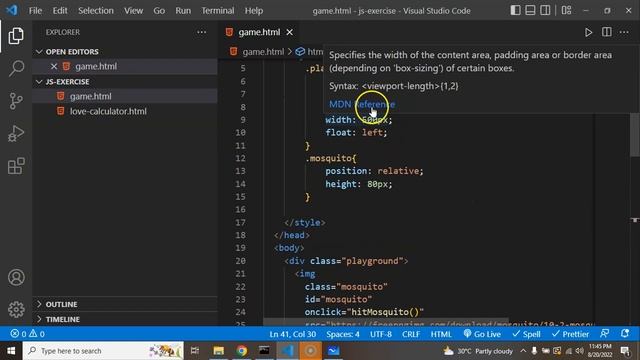Split the editor to the right
This screenshot has height=360, width=640.
pyautogui.click(x=607, y=32)
